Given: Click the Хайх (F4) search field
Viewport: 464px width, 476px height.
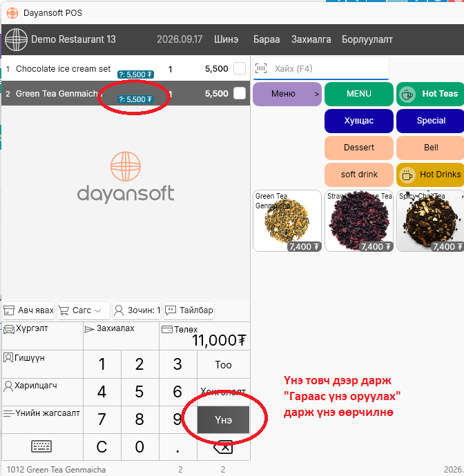Looking at the screenshot, I should tap(321, 68).
